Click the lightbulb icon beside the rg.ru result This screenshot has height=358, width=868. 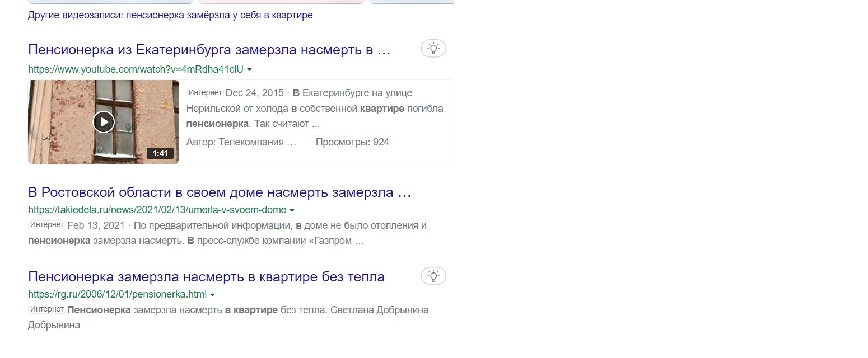433,276
